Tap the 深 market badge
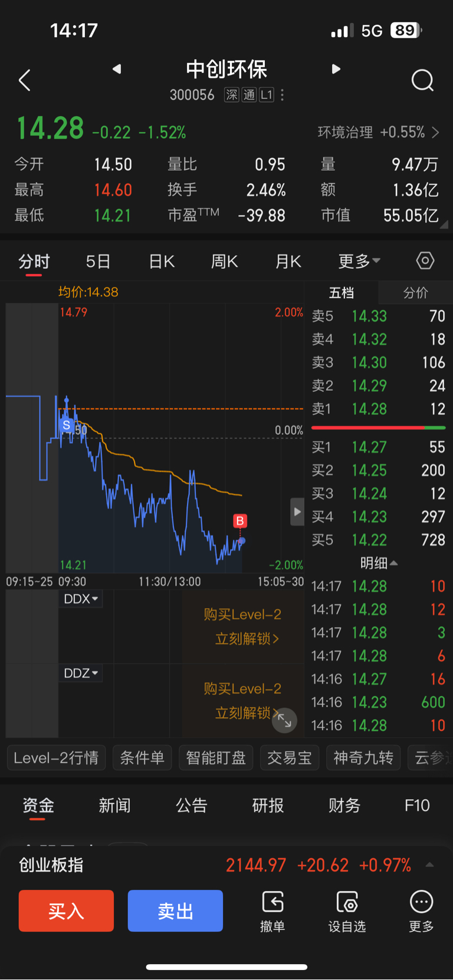The height and width of the screenshot is (980, 453). [x=232, y=95]
